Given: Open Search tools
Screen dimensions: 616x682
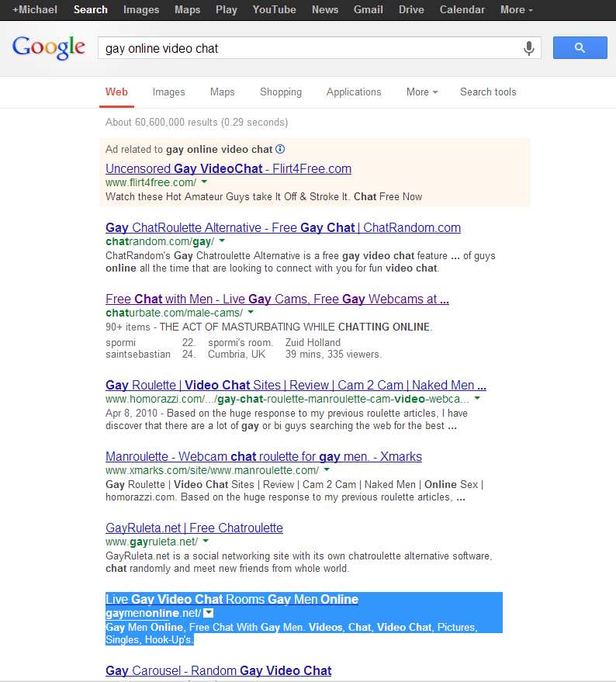Looking at the screenshot, I should coord(488,92).
